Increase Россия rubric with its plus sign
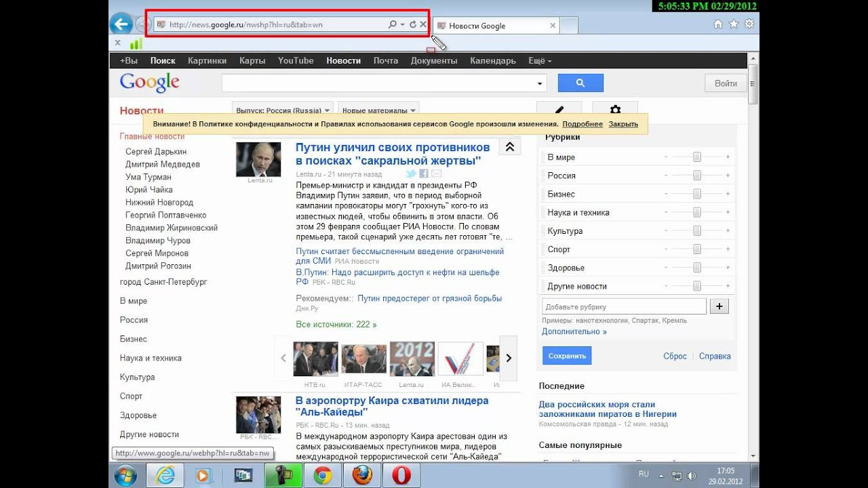The image size is (868, 488). (728, 176)
